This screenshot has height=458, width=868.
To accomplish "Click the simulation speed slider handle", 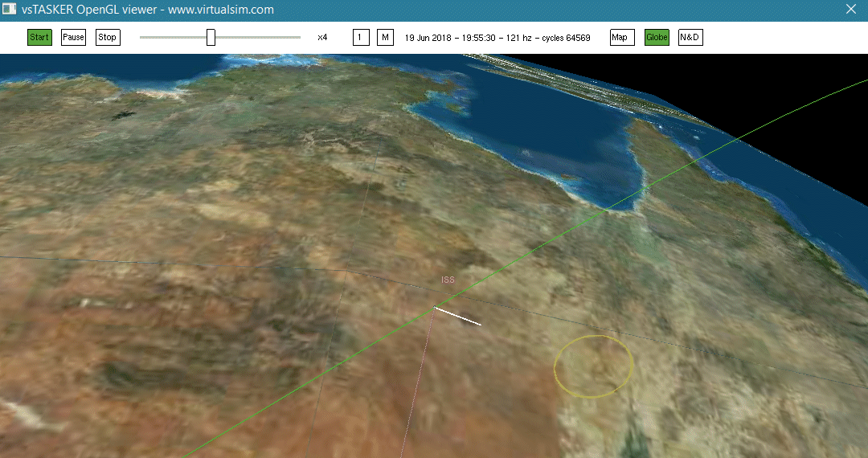I will pyautogui.click(x=211, y=38).
